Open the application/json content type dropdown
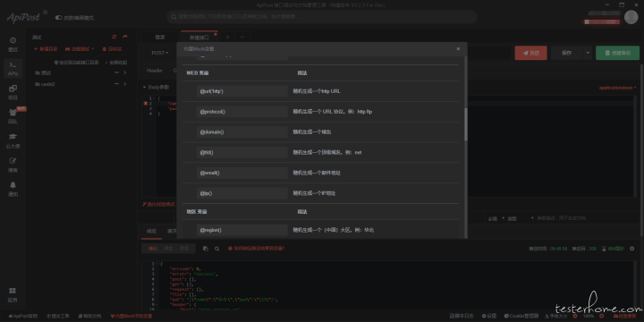 coord(617,88)
